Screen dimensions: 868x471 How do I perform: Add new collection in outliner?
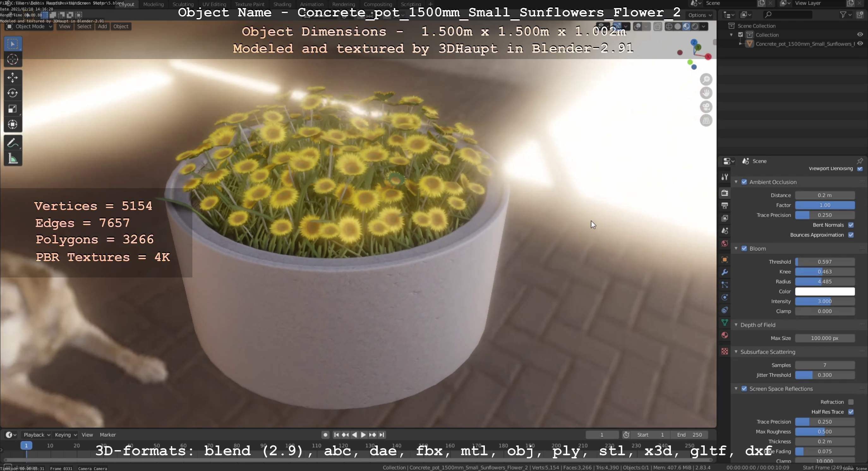coord(860,15)
